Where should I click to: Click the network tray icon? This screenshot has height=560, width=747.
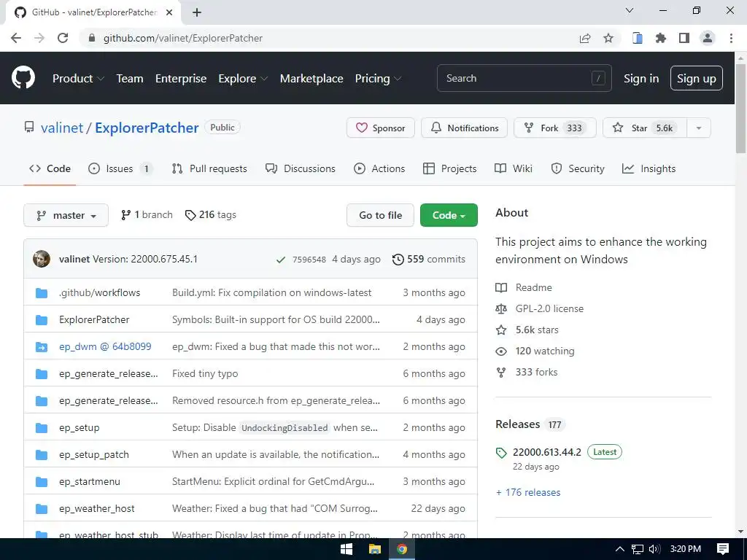[x=638, y=549]
